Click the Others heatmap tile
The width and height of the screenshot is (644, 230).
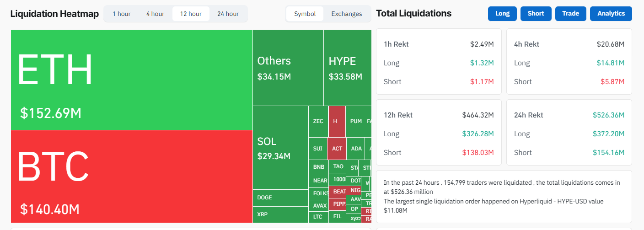point(288,68)
